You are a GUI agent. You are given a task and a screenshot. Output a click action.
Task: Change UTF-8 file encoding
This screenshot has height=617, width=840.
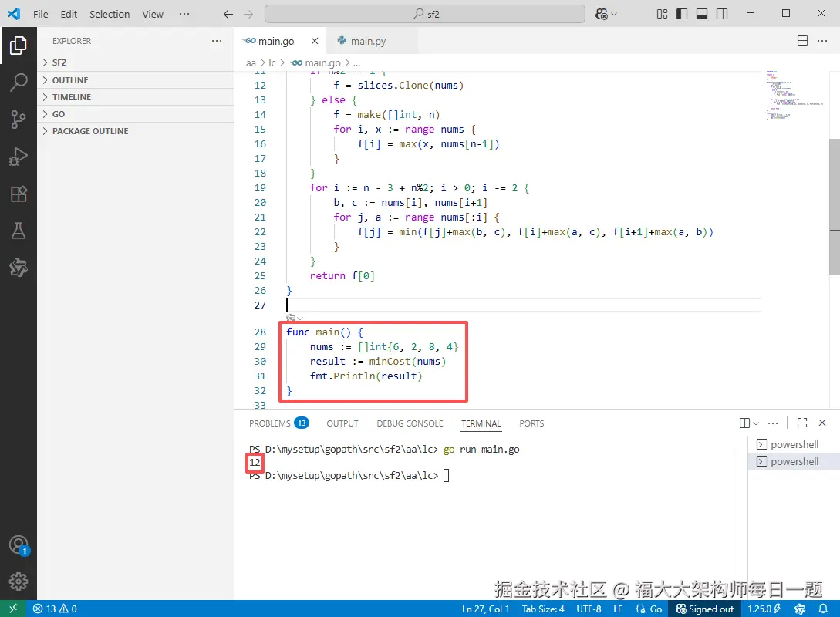click(x=589, y=609)
